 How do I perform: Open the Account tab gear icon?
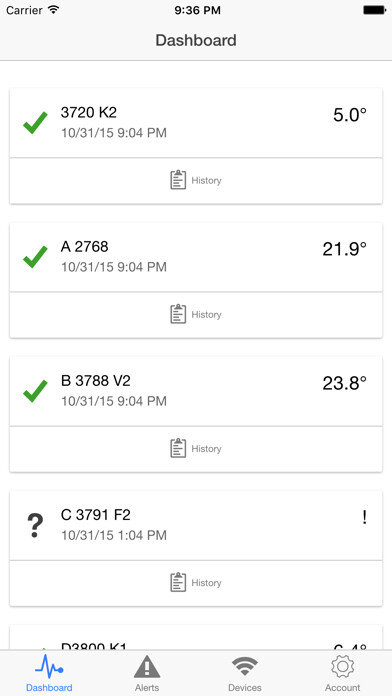pos(342,667)
